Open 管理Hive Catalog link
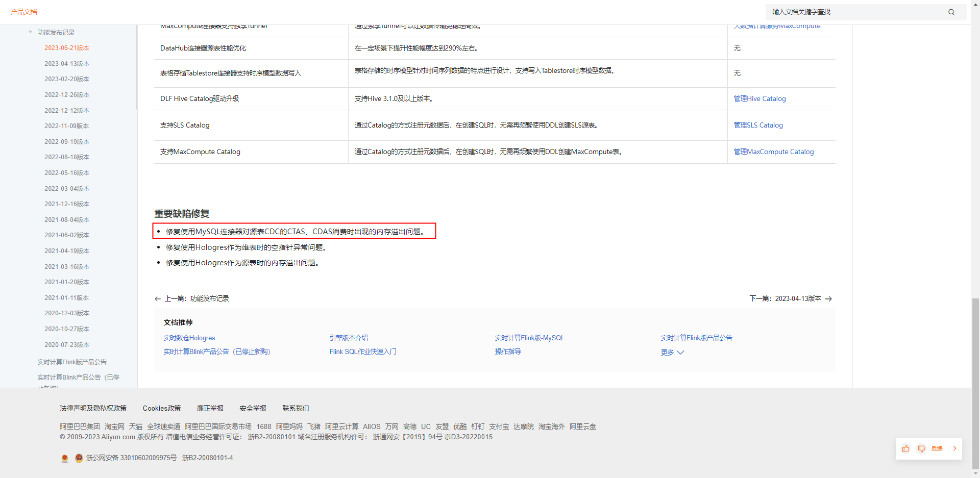This screenshot has width=980, height=478. 759,99
